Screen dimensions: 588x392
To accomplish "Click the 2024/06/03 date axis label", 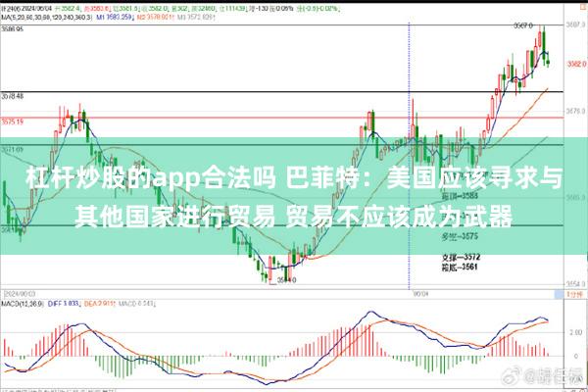I will click(20, 293).
